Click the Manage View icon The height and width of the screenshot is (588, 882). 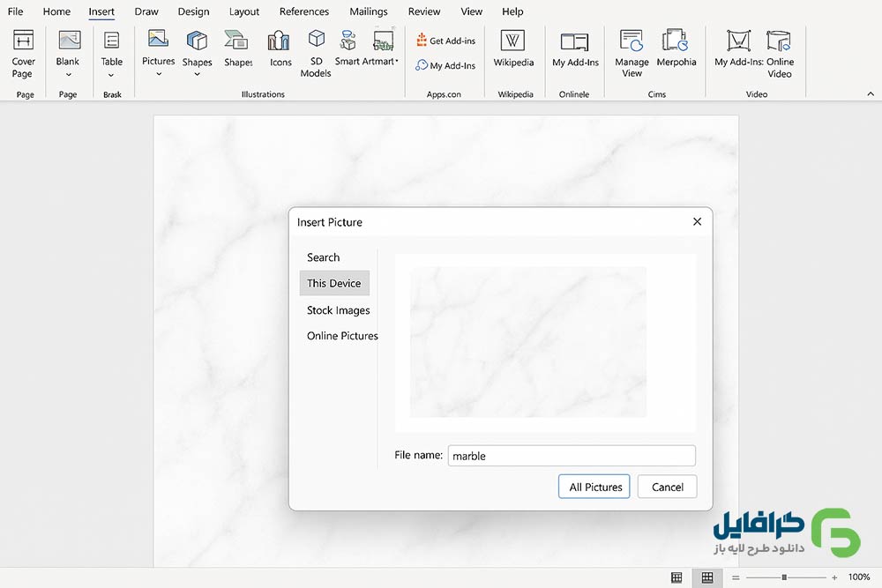pyautogui.click(x=632, y=41)
